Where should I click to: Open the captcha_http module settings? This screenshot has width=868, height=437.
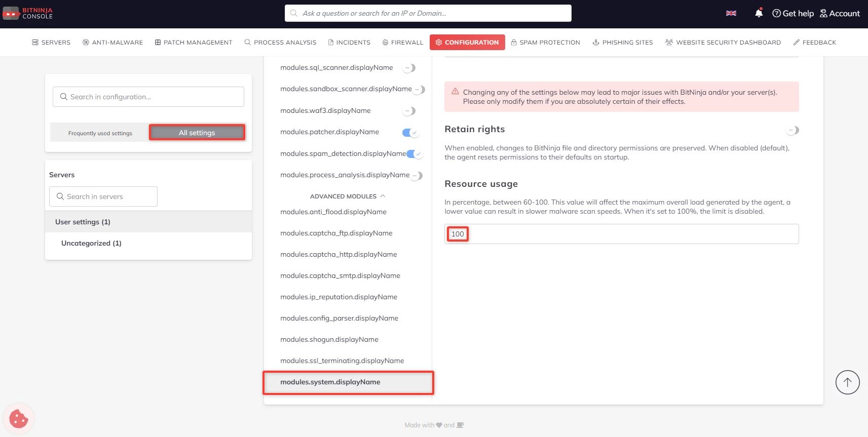[x=338, y=255]
